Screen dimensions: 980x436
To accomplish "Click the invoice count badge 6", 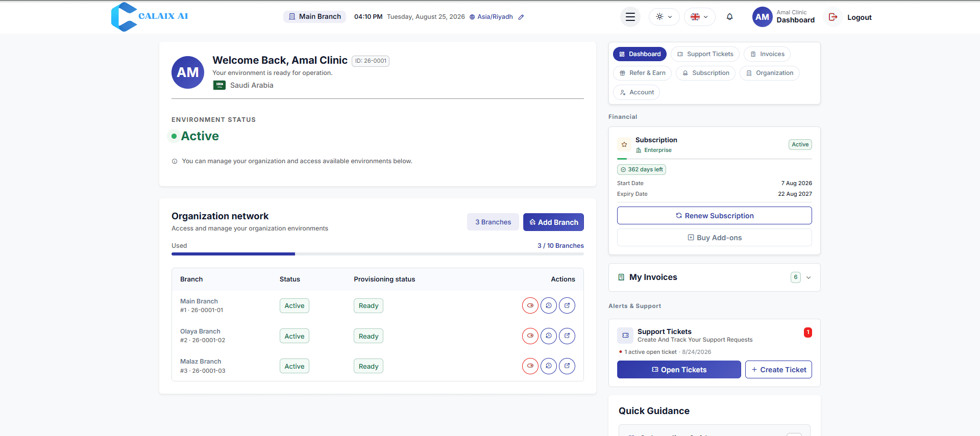I will coord(796,277).
